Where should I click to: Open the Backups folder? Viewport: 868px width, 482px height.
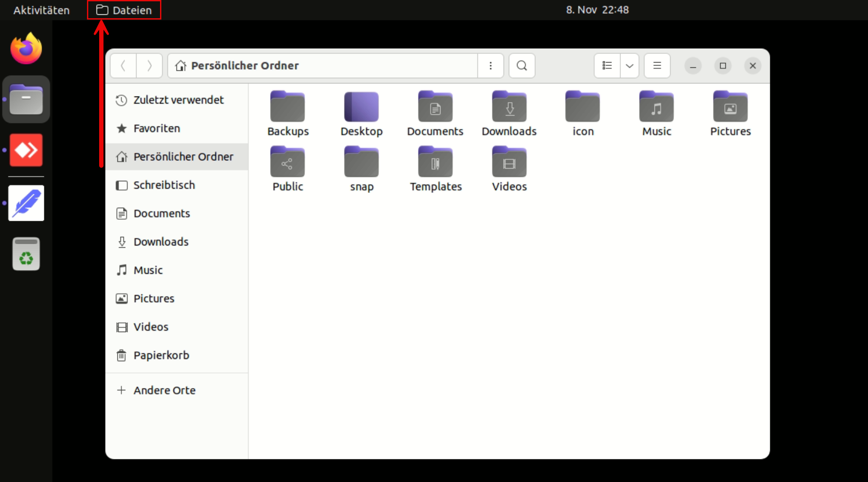tap(287, 107)
